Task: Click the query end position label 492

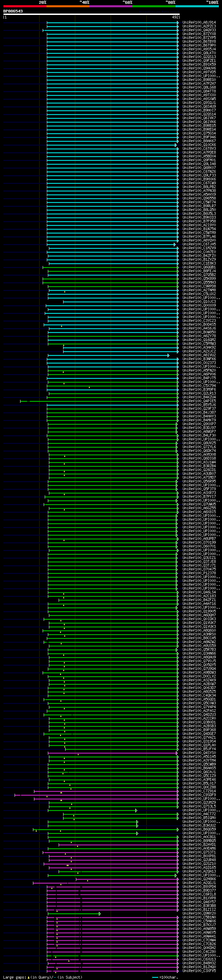Action: [x=175, y=17]
